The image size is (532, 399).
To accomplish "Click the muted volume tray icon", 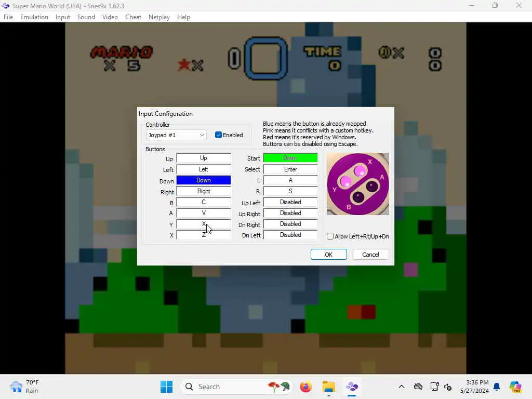I will (x=448, y=387).
